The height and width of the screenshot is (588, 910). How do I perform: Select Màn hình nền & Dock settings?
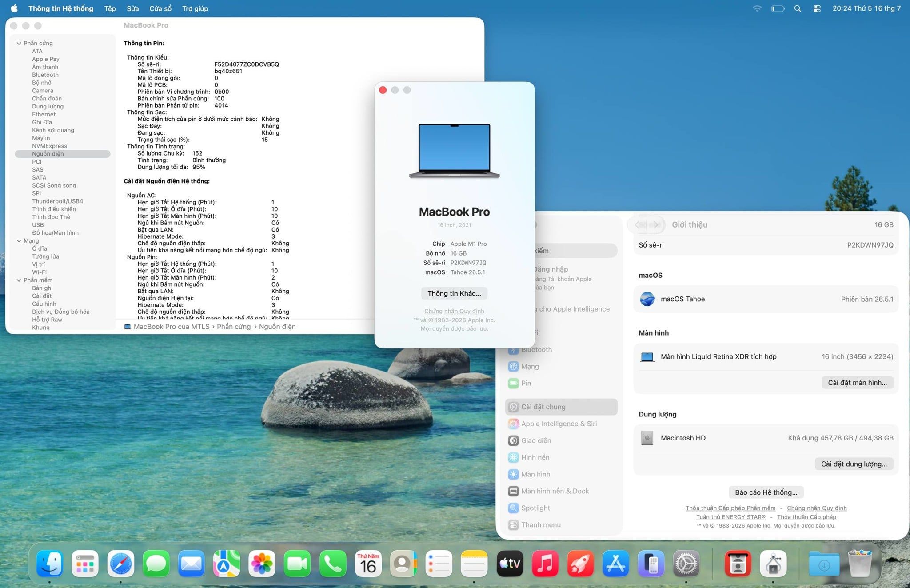(561, 491)
